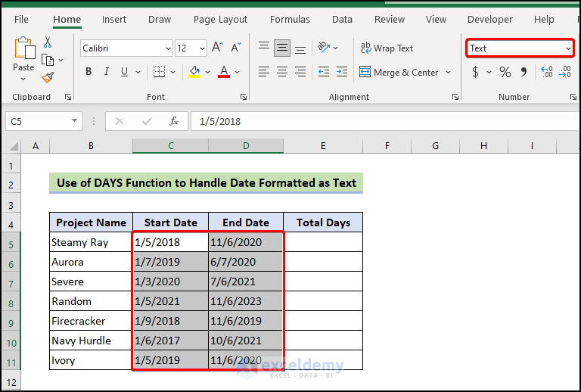Screen dimensions: 581x392
Task: Click the Increase Font Size icon
Action: 217,48
